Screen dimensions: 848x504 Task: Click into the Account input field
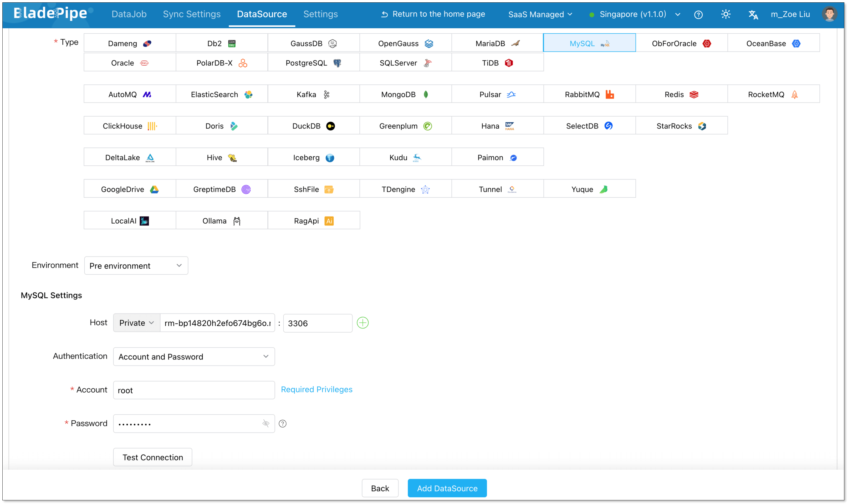coord(194,390)
